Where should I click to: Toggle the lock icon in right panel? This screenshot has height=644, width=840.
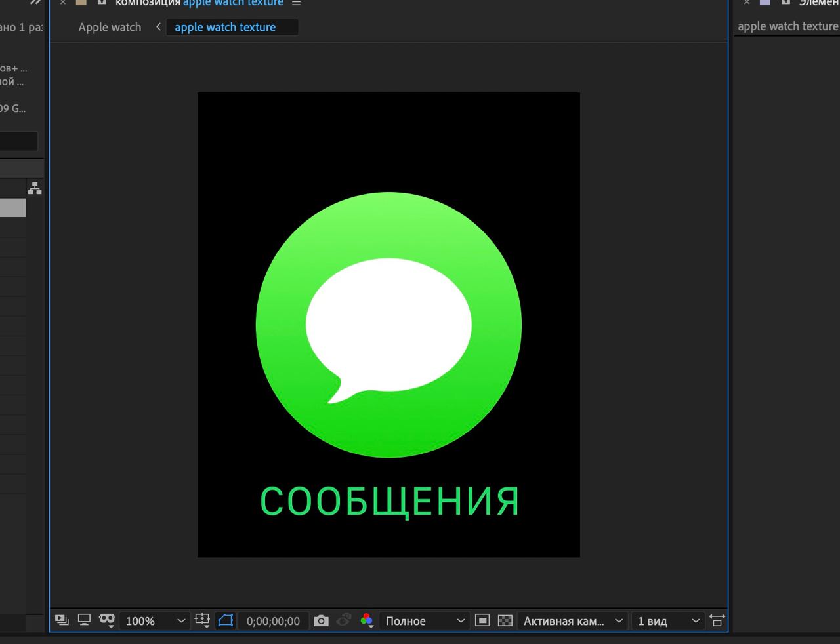786,2
